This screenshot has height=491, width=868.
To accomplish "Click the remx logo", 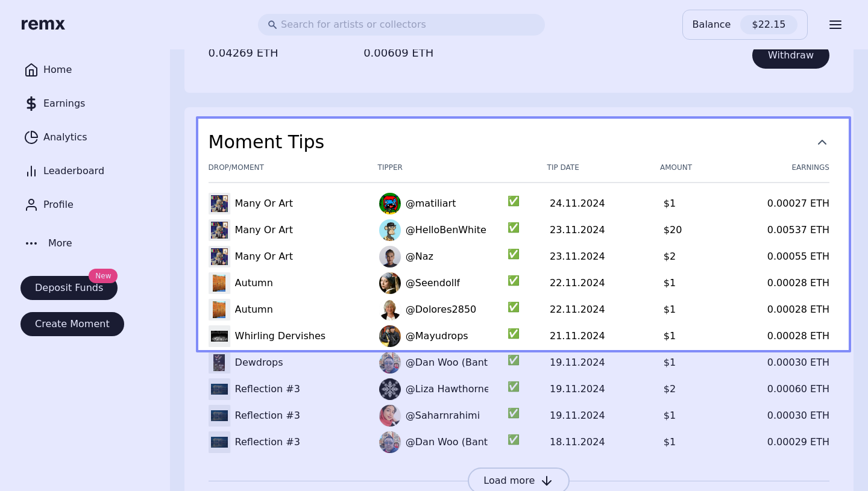I will 43,25.
